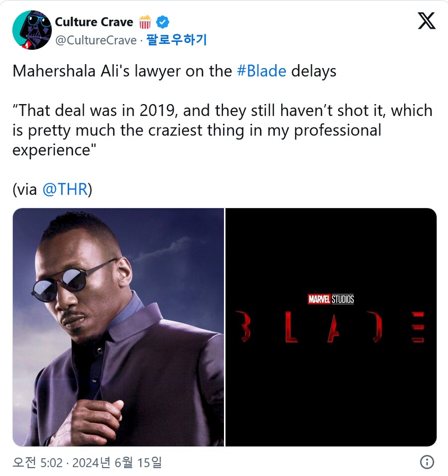Open the 2024년 6월 15일 date

pos(117,463)
